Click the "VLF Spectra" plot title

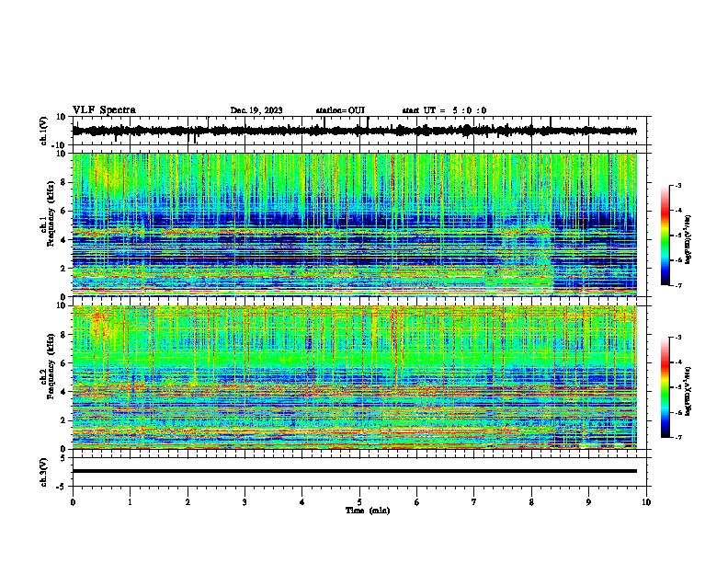point(104,110)
